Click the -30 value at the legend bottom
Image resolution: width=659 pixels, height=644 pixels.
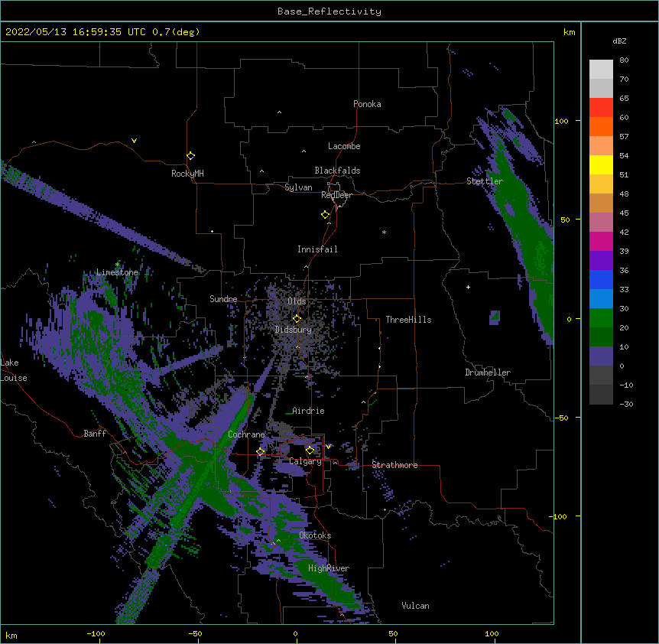coord(626,404)
